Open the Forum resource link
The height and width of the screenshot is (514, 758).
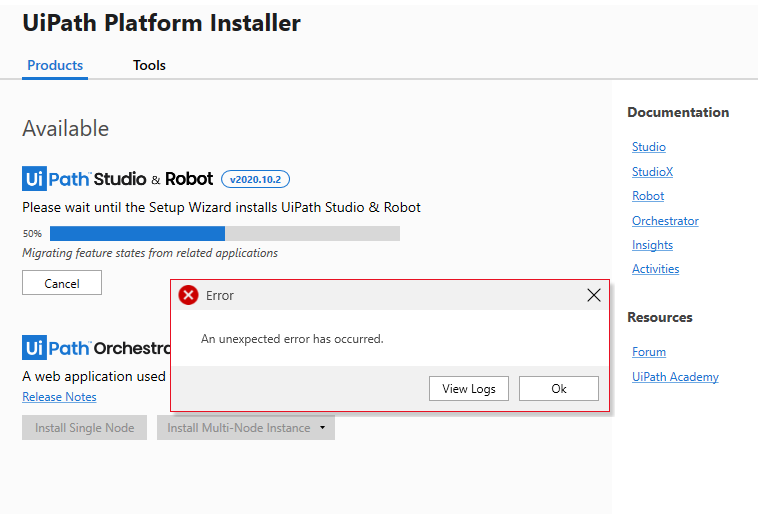pyautogui.click(x=649, y=352)
